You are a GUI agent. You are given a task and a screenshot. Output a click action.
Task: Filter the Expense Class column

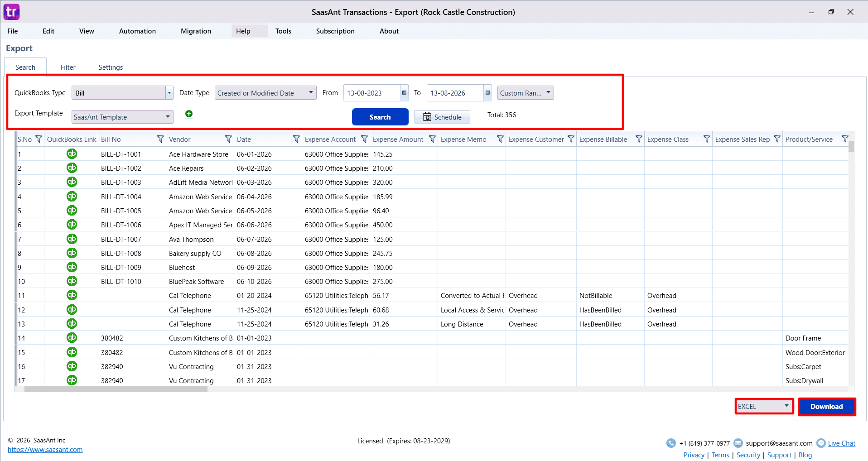[x=707, y=139]
